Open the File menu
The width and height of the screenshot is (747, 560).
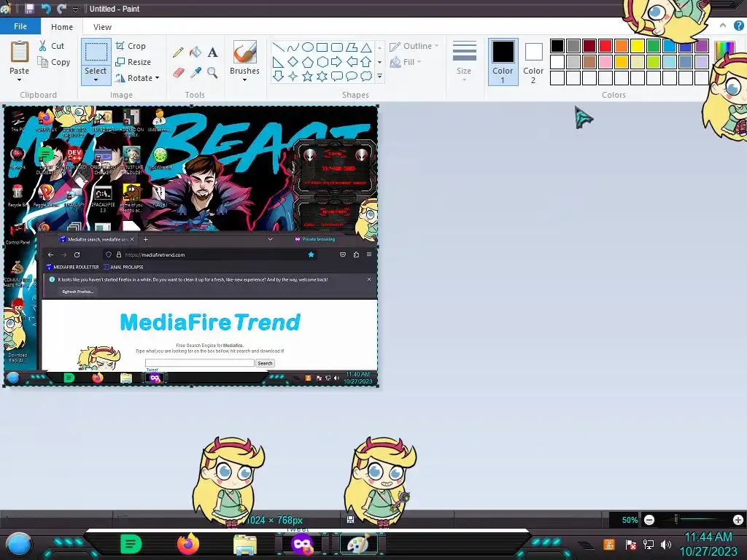20,26
